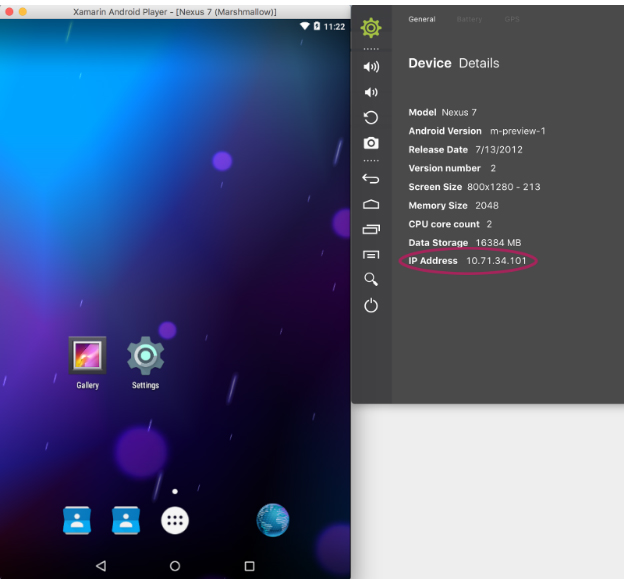The image size is (624, 579).
Task: Take a screenshot with the camera icon
Action: [x=371, y=143]
